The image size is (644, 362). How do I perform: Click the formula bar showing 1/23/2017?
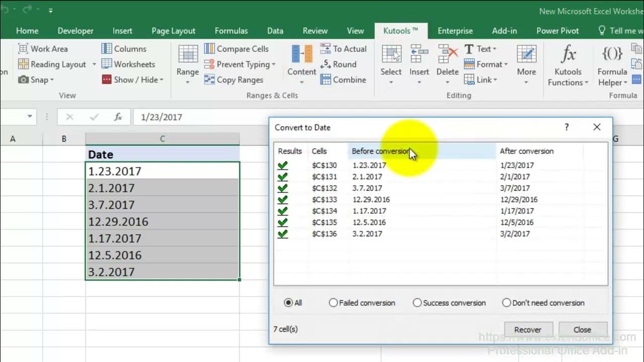pyautogui.click(x=201, y=117)
